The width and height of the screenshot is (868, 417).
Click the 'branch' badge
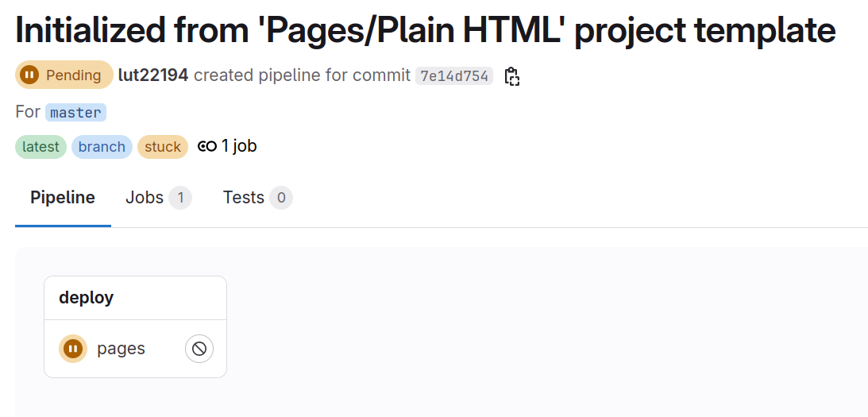tap(102, 147)
